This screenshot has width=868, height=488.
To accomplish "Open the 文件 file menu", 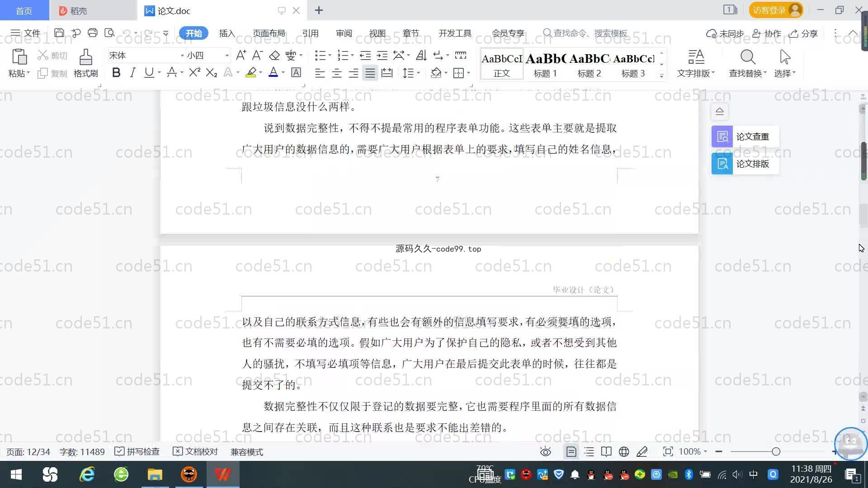I will [x=26, y=33].
